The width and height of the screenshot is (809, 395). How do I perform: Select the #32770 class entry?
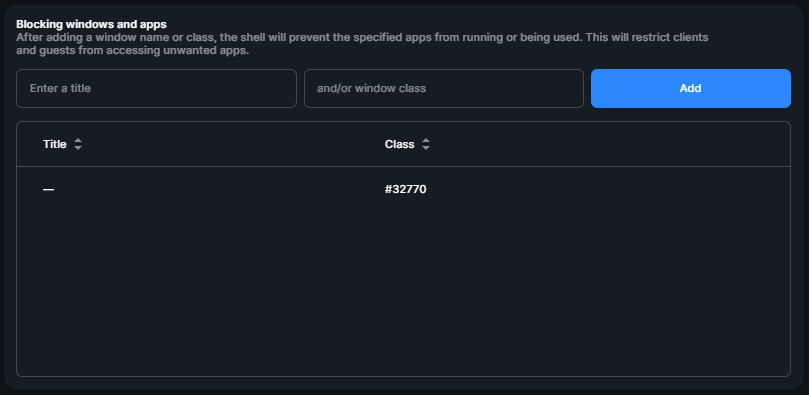(x=406, y=189)
